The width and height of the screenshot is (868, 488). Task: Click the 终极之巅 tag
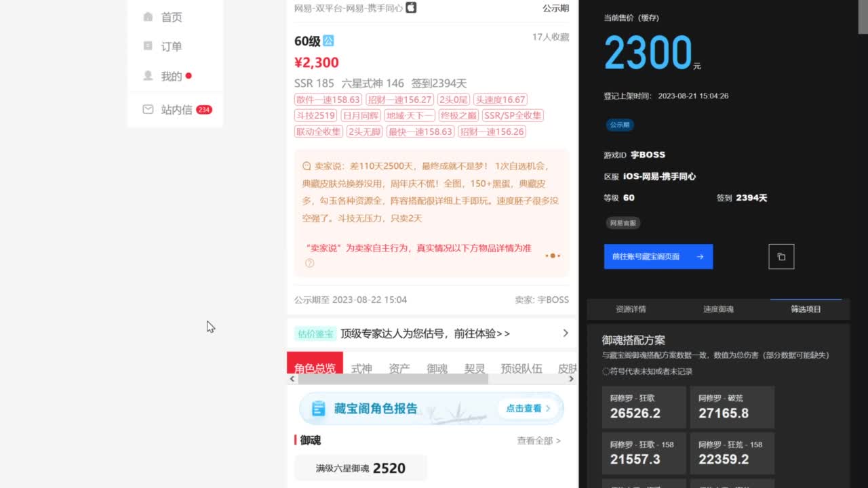458,116
